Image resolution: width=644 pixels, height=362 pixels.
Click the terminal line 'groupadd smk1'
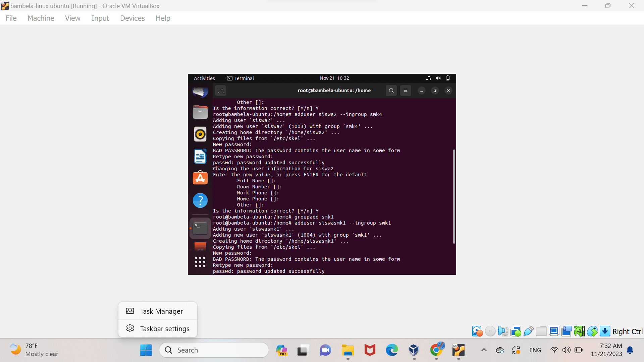273,217
